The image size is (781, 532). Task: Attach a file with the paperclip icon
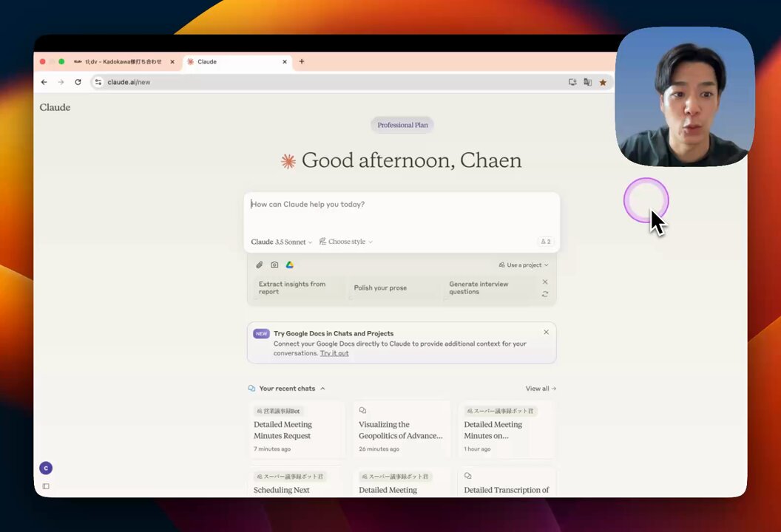pos(259,265)
